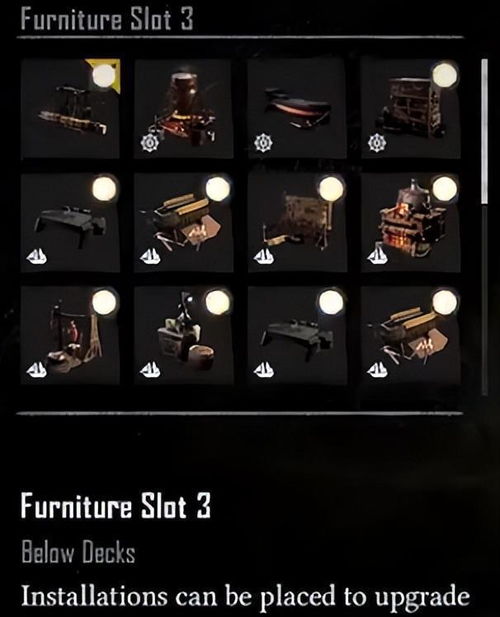500x617 pixels.
Task: Choose the barrel still furniture item
Action: pos(184,109)
